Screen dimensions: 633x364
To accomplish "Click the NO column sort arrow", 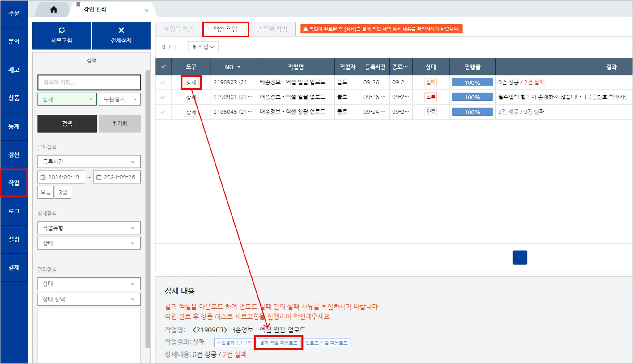I will [239, 67].
